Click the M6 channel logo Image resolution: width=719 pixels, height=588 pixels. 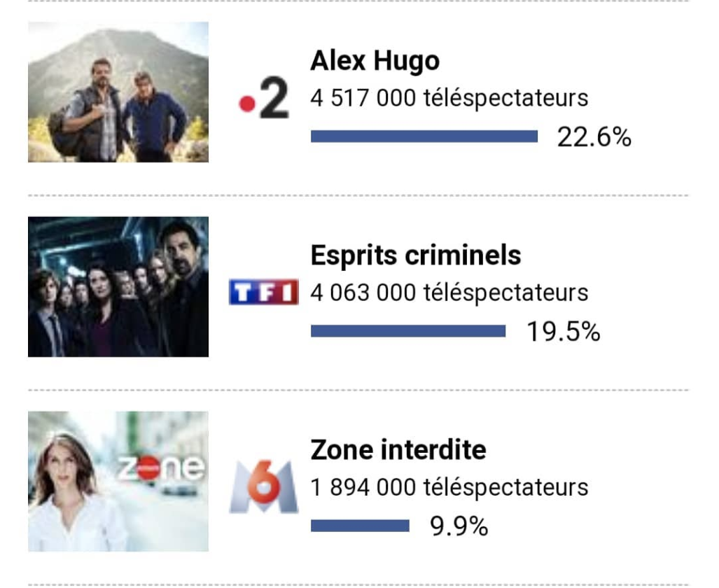263,487
